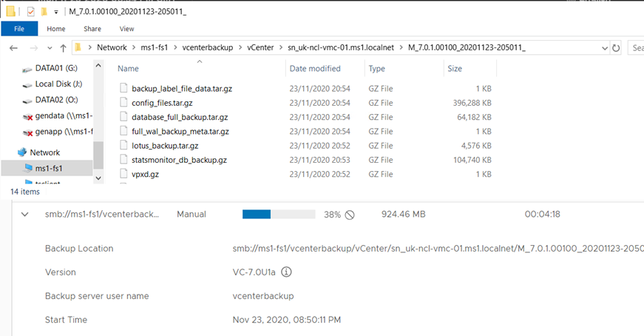Click the sidebar scroll down arrow
The height and width of the screenshot is (336, 644).
(98, 178)
